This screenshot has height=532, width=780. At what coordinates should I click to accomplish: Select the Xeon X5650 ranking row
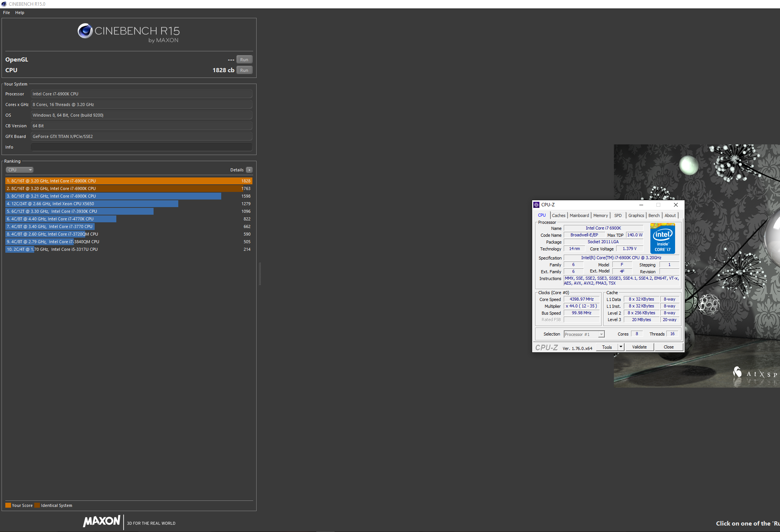point(129,204)
